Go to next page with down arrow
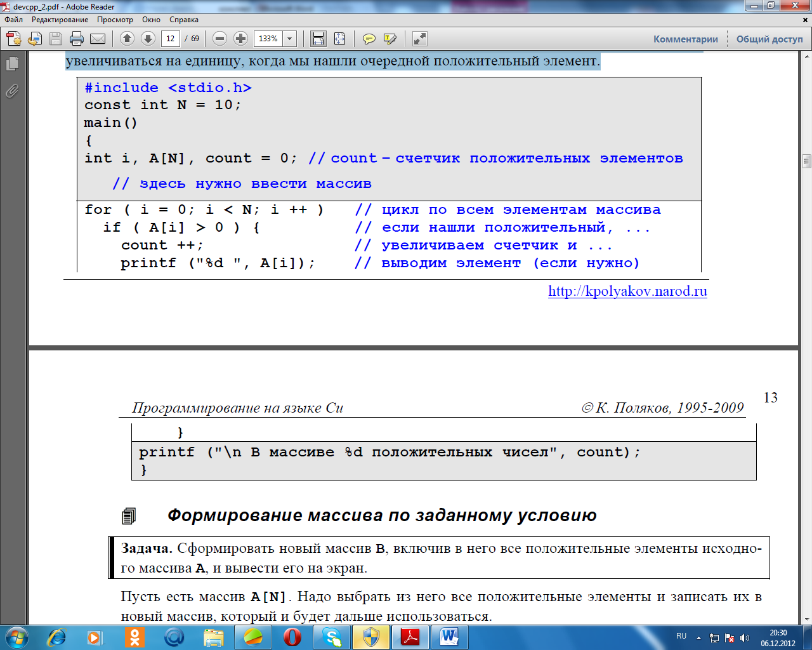Screen dimensions: 812x650 (x=148, y=39)
